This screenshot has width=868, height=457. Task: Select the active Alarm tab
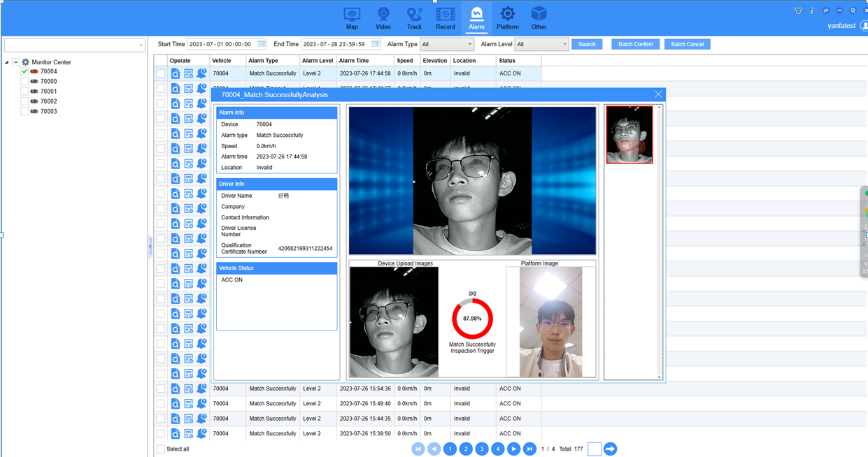(x=476, y=18)
